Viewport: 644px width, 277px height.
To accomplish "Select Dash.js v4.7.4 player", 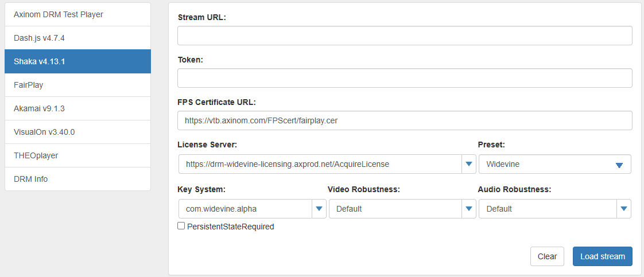I will coord(44,38).
